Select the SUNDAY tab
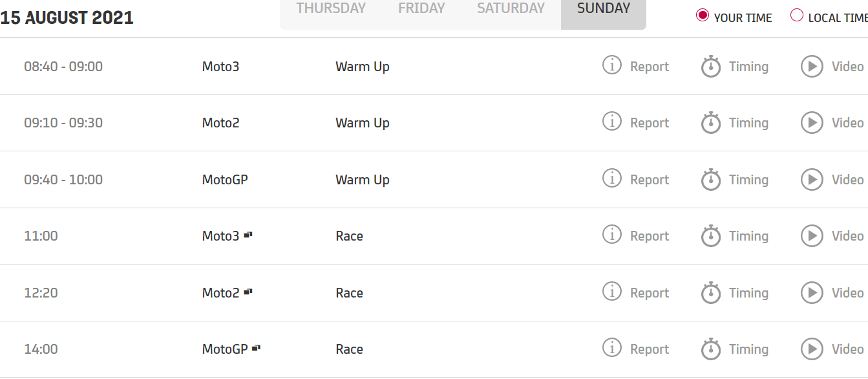 603,8
